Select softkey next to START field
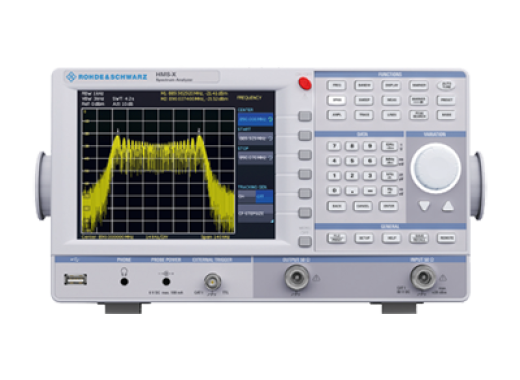The width and height of the screenshot is (520, 380). 305,135
